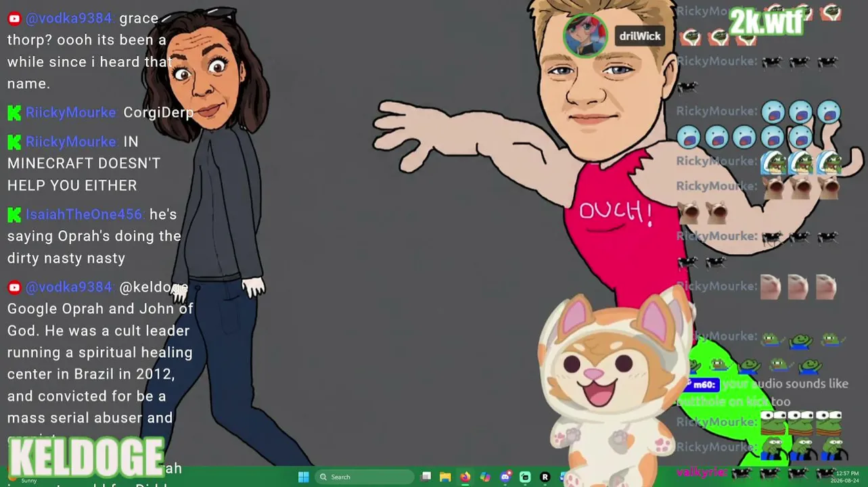This screenshot has width=868, height=487.
Task: Open Task View on the taskbar
Action: click(x=426, y=477)
